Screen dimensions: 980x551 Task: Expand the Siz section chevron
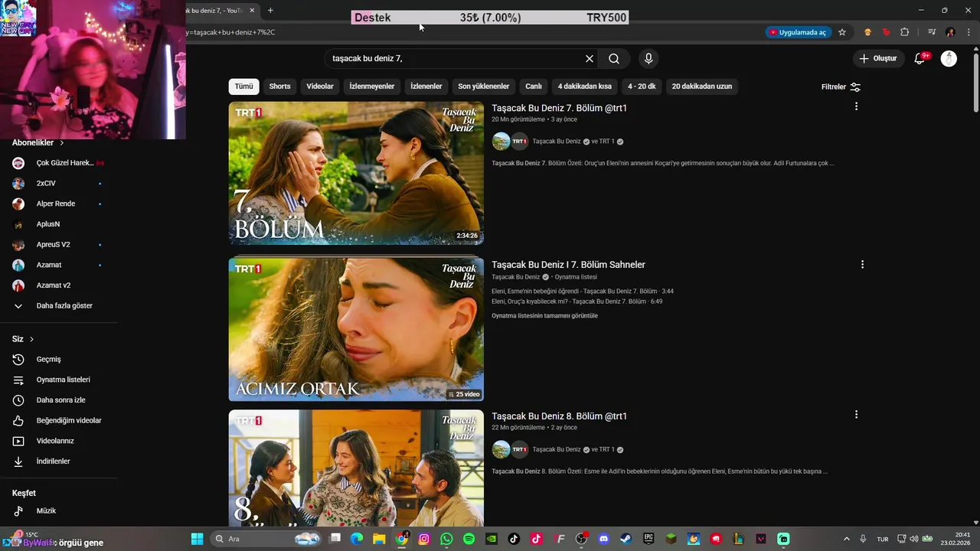[x=31, y=339]
